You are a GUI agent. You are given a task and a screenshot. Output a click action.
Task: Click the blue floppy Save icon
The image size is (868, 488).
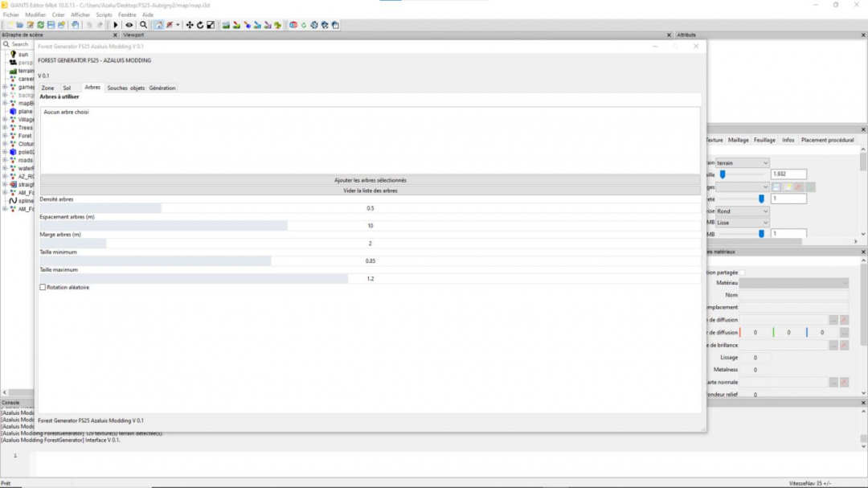[51, 25]
